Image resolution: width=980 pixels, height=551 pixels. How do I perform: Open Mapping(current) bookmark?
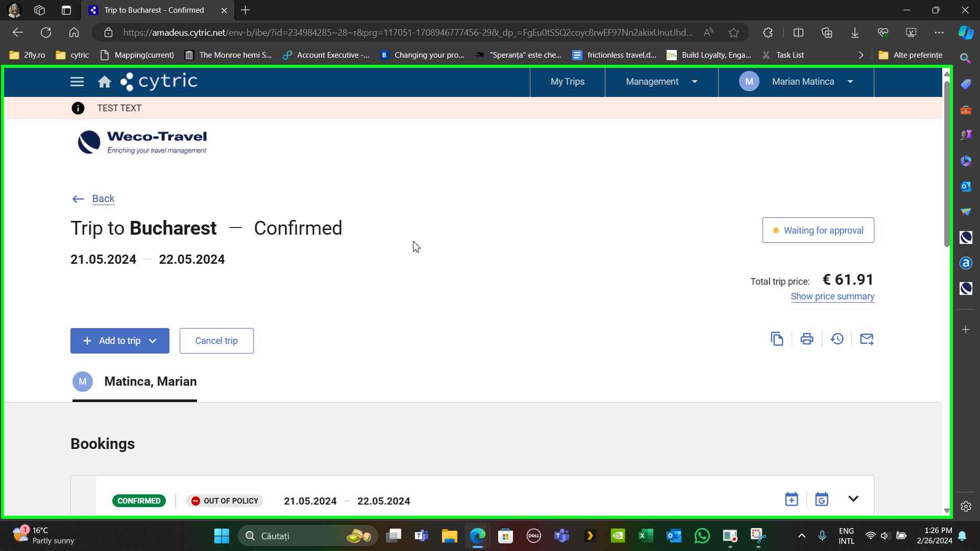137,55
